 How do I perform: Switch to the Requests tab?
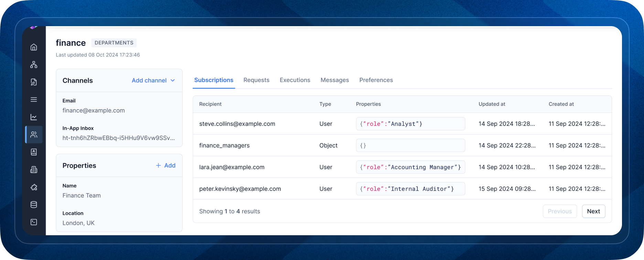tap(256, 80)
